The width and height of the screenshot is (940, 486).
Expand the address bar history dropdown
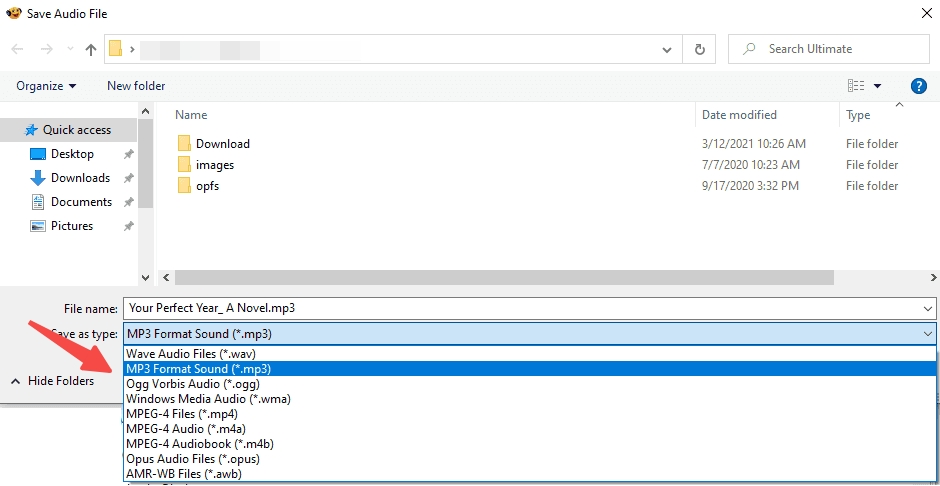pyautogui.click(x=668, y=49)
